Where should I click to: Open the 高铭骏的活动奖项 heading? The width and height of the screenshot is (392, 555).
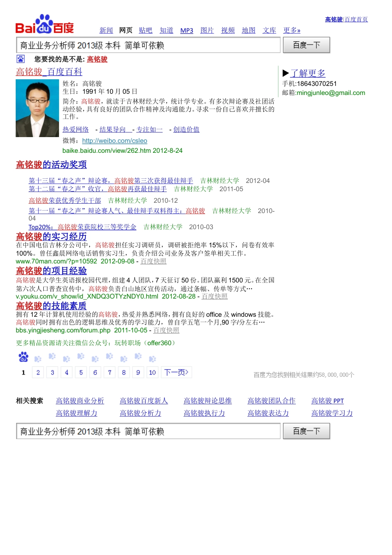pyautogui.click(x=51, y=164)
